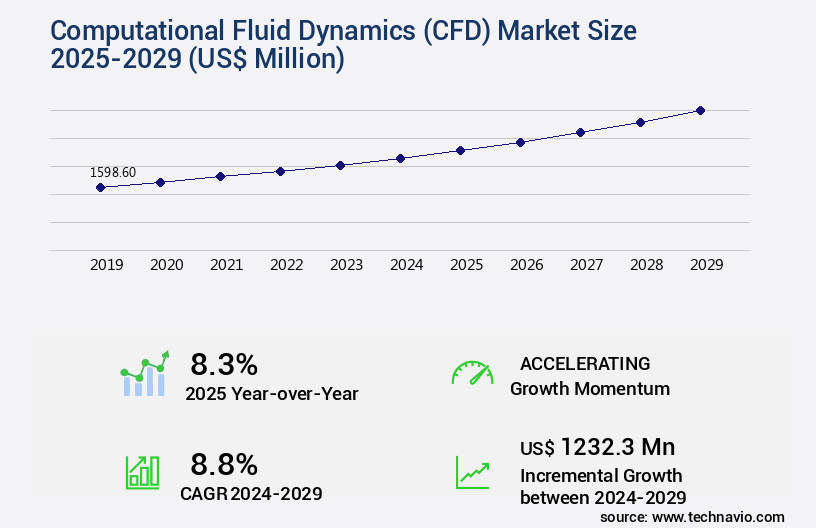Click the 2021 x-axis year label
This screenshot has width=816, height=528.
(226, 265)
